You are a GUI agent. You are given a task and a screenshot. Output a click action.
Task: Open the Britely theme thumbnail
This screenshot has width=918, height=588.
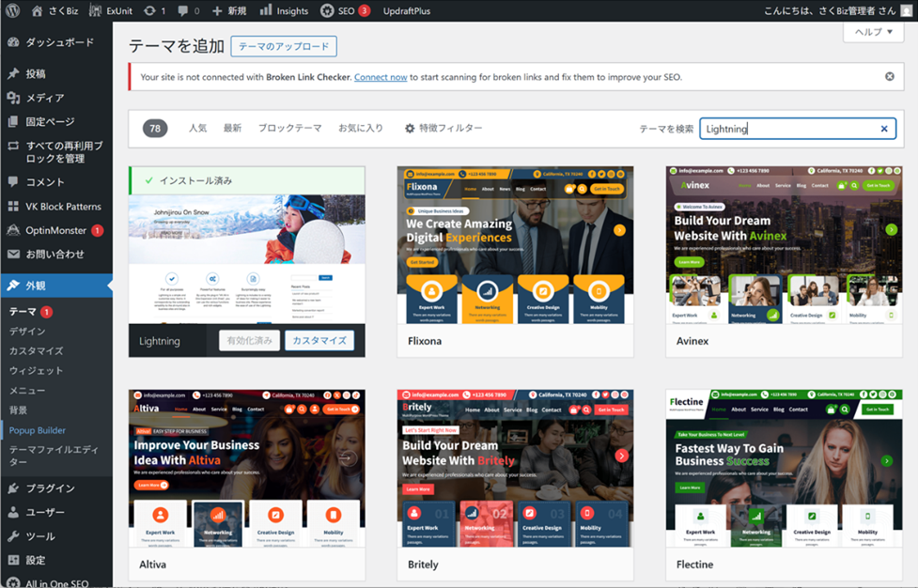(x=515, y=469)
